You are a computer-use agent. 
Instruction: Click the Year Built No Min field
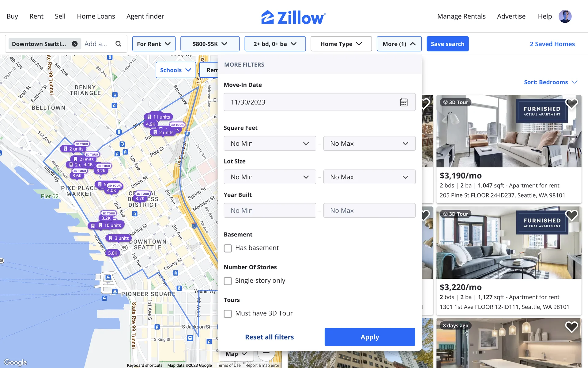pyautogui.click(x=269, y=210)
